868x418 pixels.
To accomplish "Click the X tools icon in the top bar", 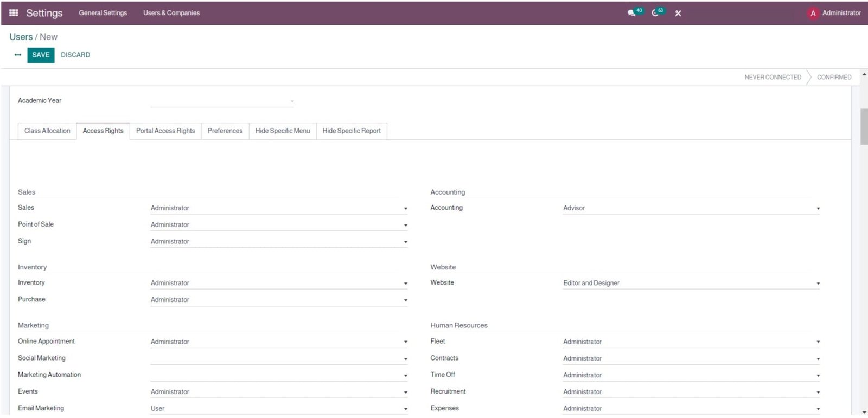I will [x=678, y=14].
